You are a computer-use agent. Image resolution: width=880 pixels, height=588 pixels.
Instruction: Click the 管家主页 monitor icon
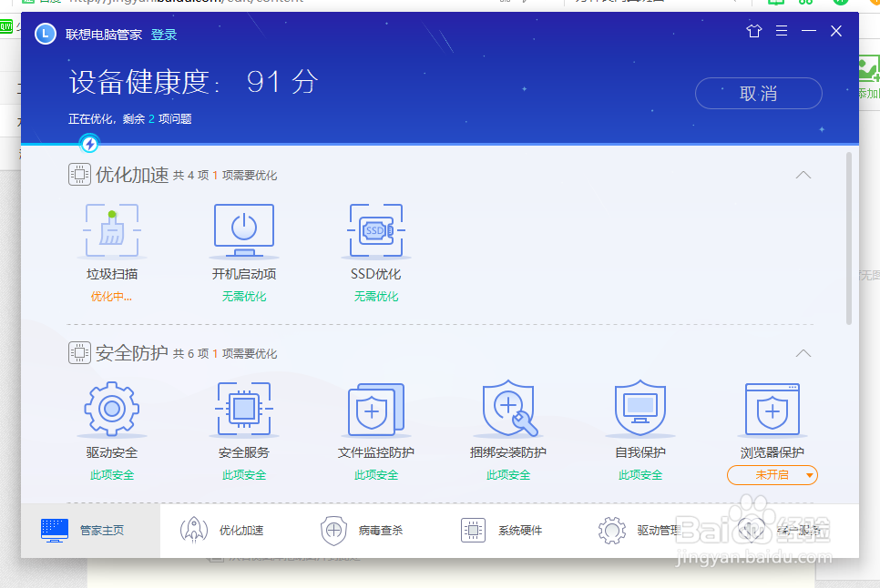pyautogui.click(x=55, y=531)
